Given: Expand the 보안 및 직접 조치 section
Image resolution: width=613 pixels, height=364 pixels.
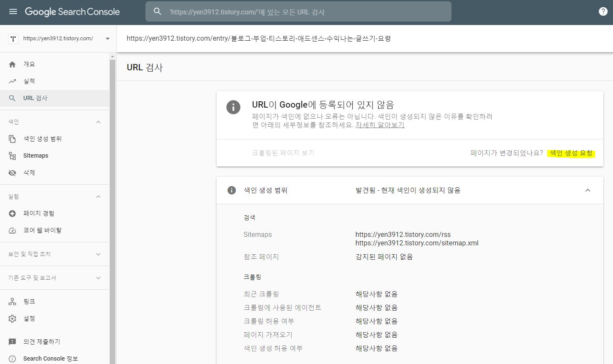Looking at the screenshot, I should pyautogui.click(x=98, y=254).
